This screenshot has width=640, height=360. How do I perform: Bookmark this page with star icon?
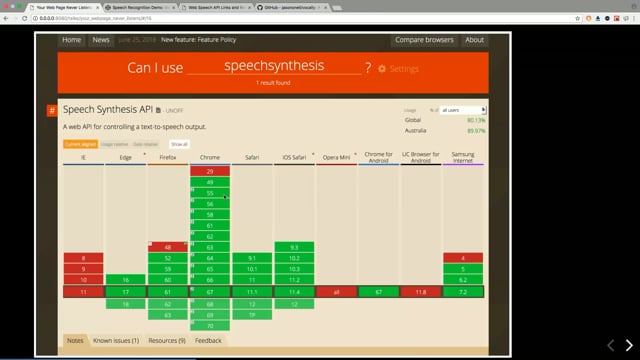(x=577, y=18)
